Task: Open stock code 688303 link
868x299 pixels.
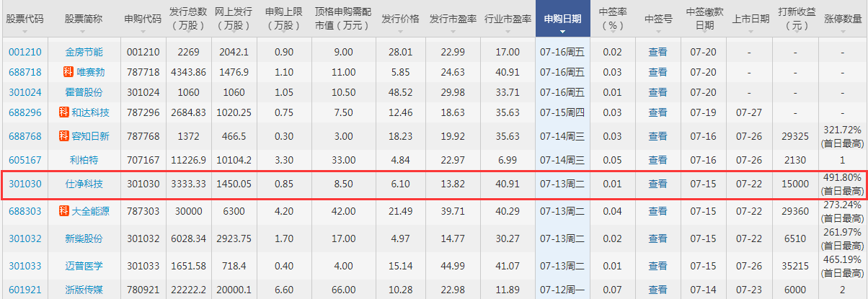Action: pos(25,211)
